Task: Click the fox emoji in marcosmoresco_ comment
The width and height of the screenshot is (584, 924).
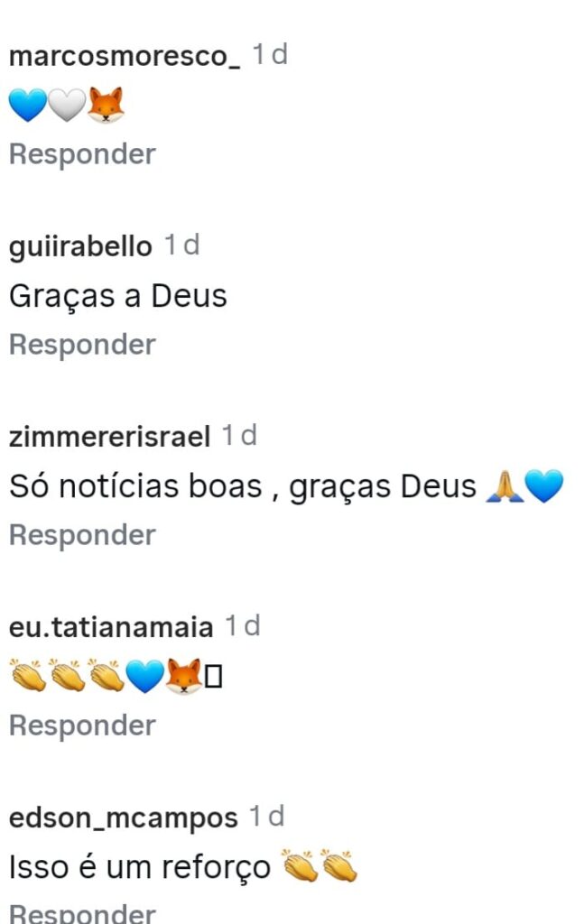Action: [x=106, y=105]
